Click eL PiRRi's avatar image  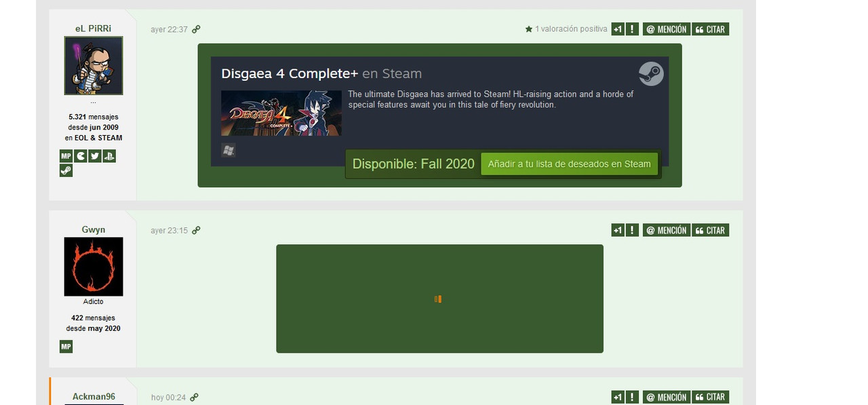pyautogui.click(x=94, y=66)
